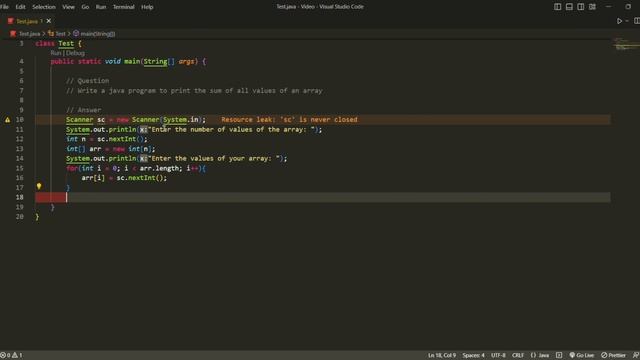The image size is (640, 360).
Task: Select the Test.java editor tab
Action: (x=27, y=21)
